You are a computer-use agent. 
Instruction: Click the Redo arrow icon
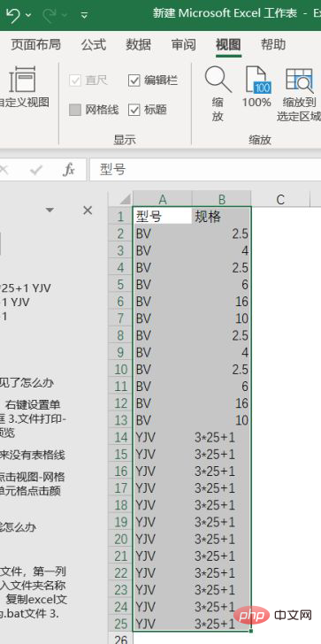click(50, 15)
